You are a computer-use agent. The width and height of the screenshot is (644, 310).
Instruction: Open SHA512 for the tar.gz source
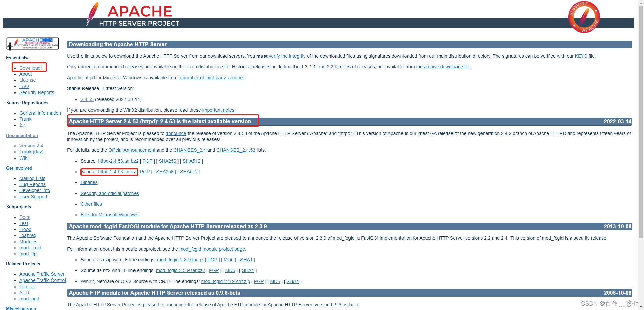[x=189, y=172]
